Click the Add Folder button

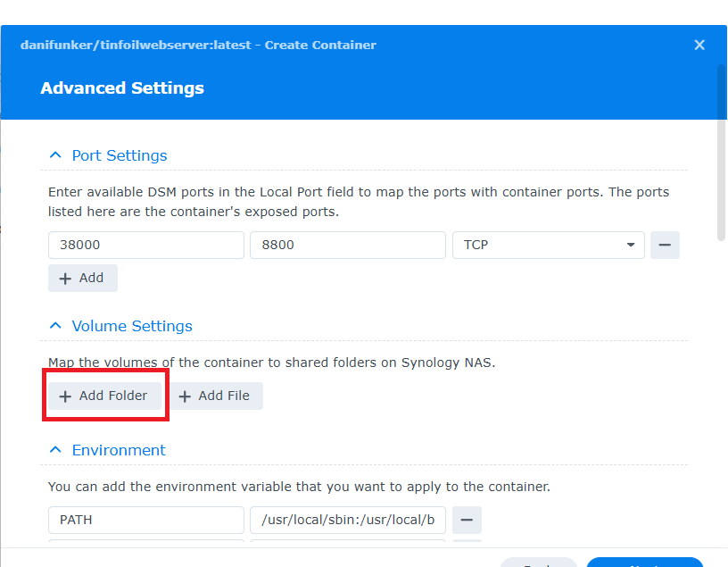[104, 396]
